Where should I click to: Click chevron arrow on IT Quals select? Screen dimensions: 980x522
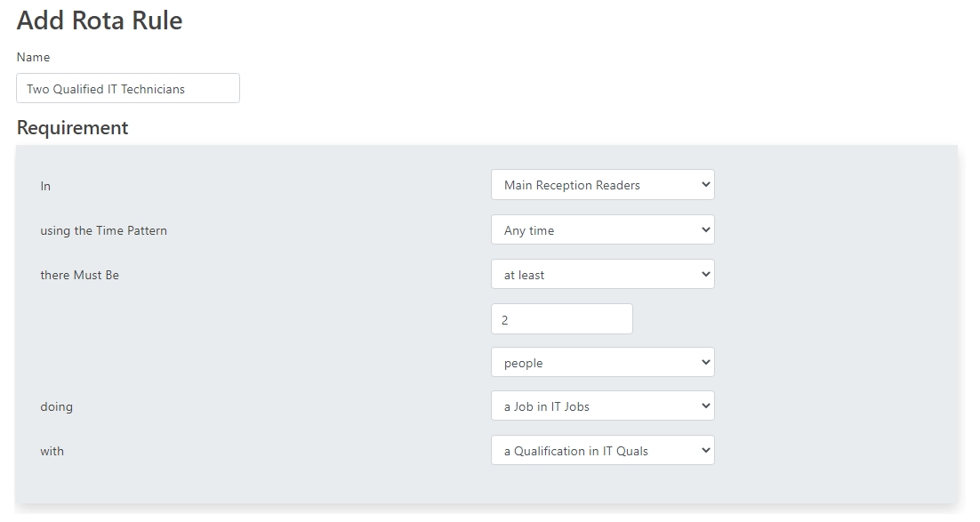(x=705, y=450)
